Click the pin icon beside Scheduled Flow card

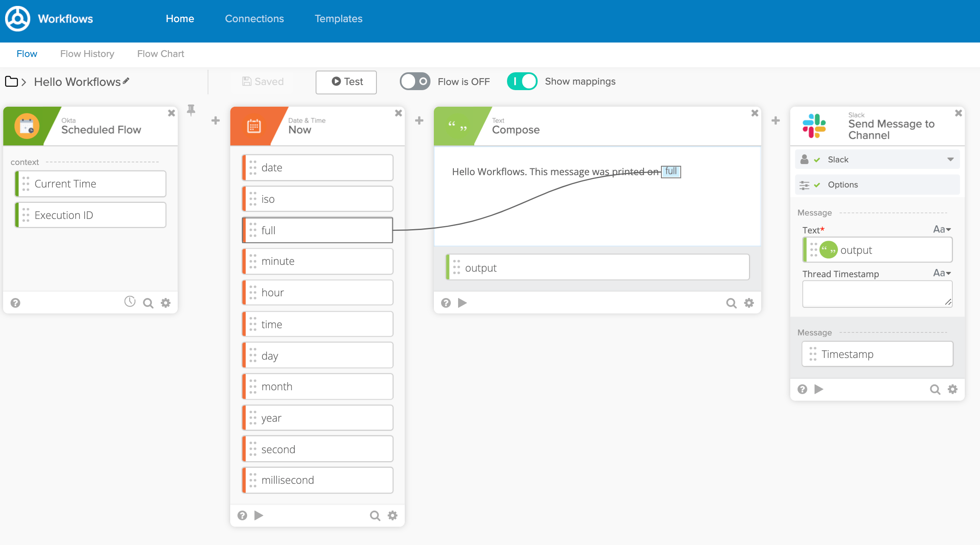click(x=191, y=111)
